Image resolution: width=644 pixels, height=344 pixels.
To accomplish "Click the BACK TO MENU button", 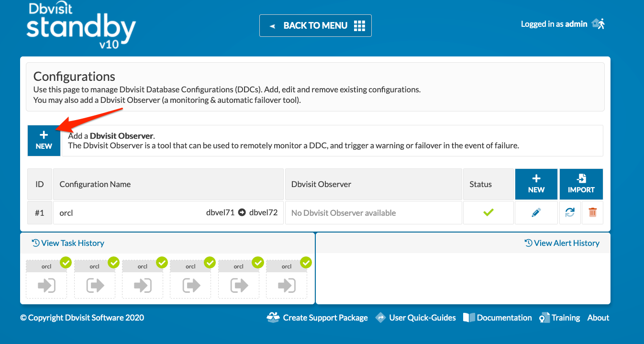I will pos(315,25).
